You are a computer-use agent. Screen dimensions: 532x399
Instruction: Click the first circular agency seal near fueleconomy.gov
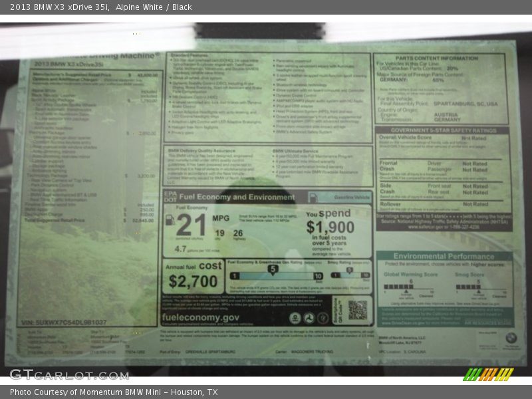[295, 318]
